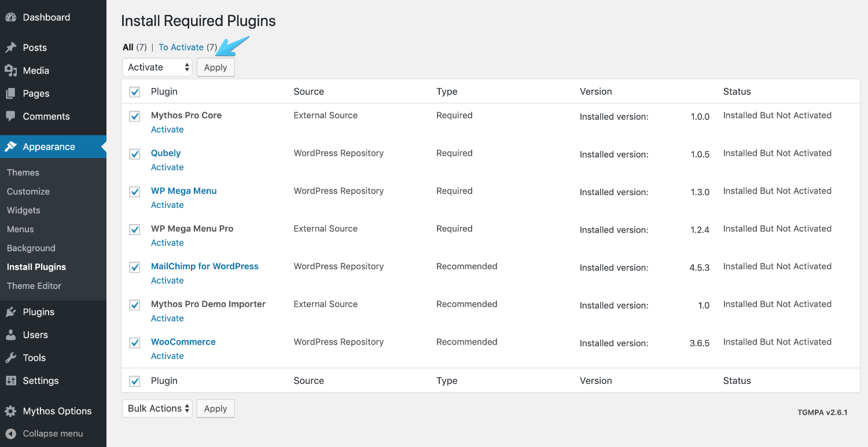Image resolution: width=868 pixels, height=447 pixels.
Task: Go to Menus submenu item
Action: (x=20, y=229)
